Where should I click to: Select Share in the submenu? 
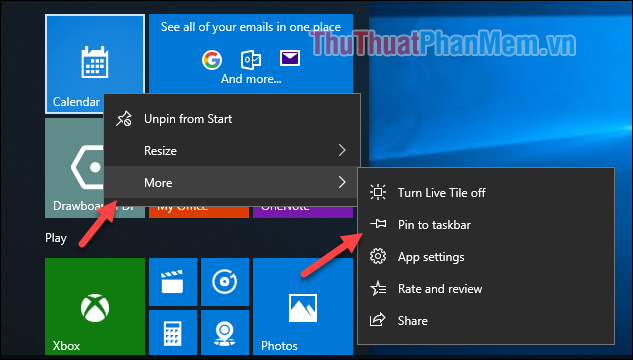click(486, 320)
